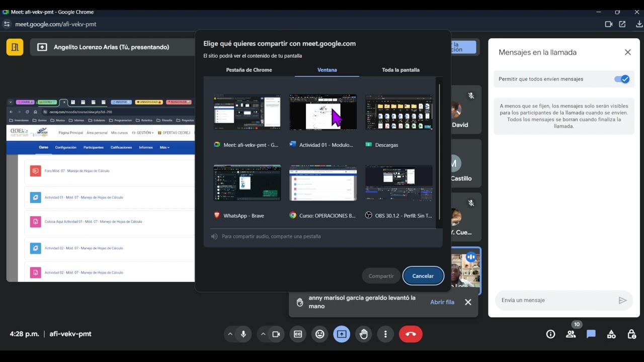This screenshot has height=362, width=644.
Task: Select the 'Curso: OPERACIONES B...' window thumbnail
Action: point(323,183)
